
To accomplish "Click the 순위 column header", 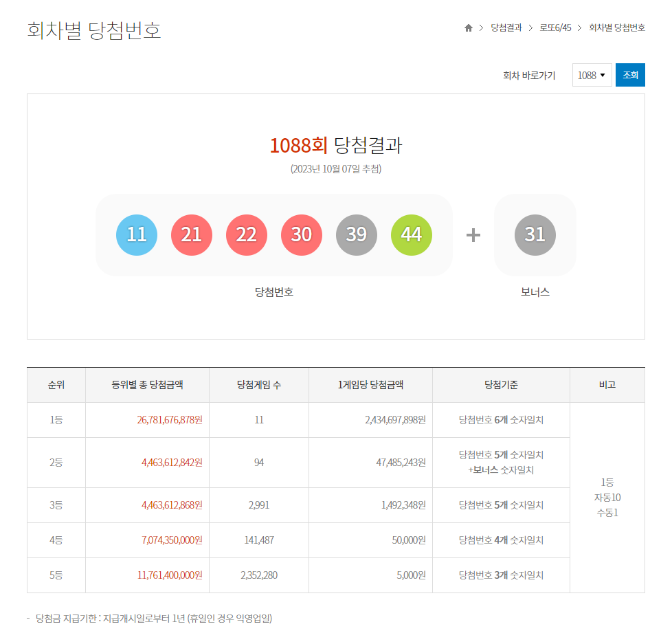I will [x=56, y=385].
